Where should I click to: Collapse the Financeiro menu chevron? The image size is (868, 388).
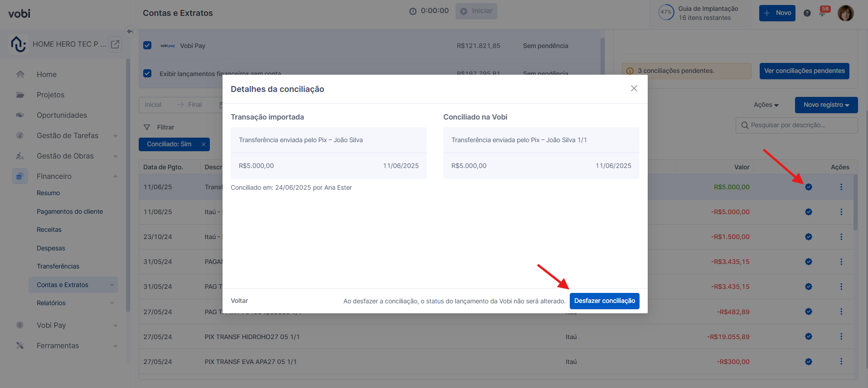tap(116, 176)
